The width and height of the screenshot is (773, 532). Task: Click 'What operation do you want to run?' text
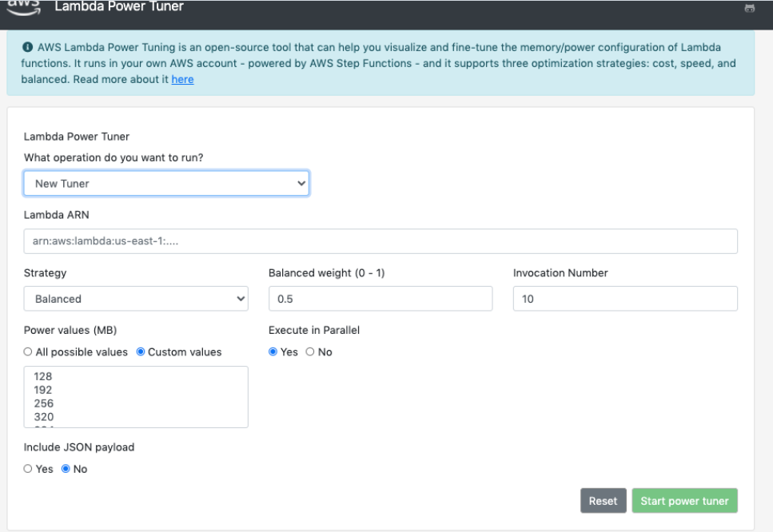[x=114, y=157]
